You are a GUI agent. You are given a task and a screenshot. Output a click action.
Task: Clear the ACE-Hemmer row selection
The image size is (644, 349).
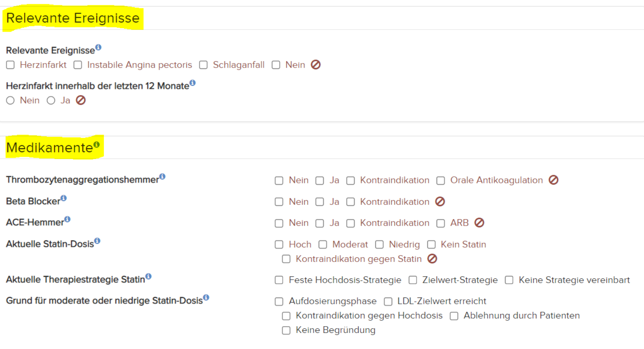(x=480, y=223)
